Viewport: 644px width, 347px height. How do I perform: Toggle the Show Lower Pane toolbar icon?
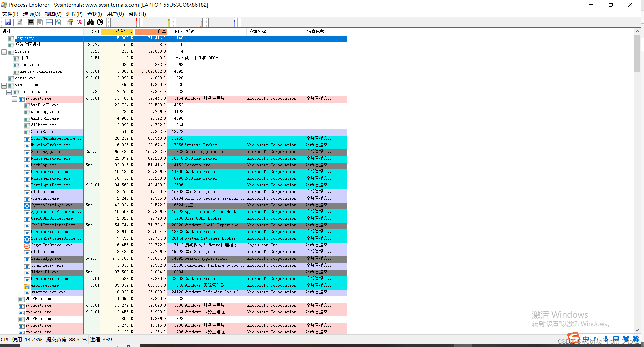(49, 22)
